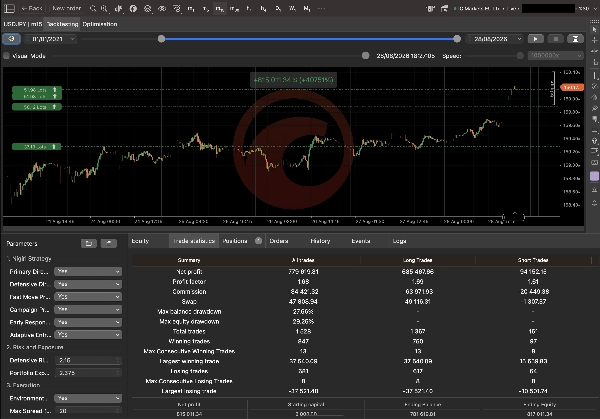
Task: Switch to the Optimization tab
Action: (100, 24)
